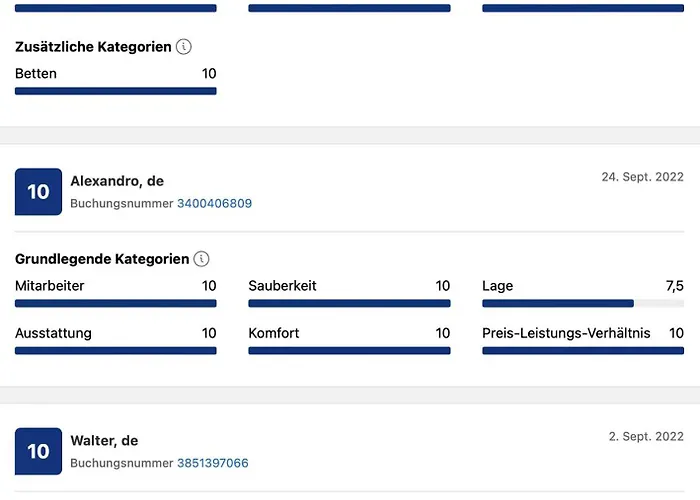
Task: Click Alexandro's blue score badge
Action: [x=38, y=191]
